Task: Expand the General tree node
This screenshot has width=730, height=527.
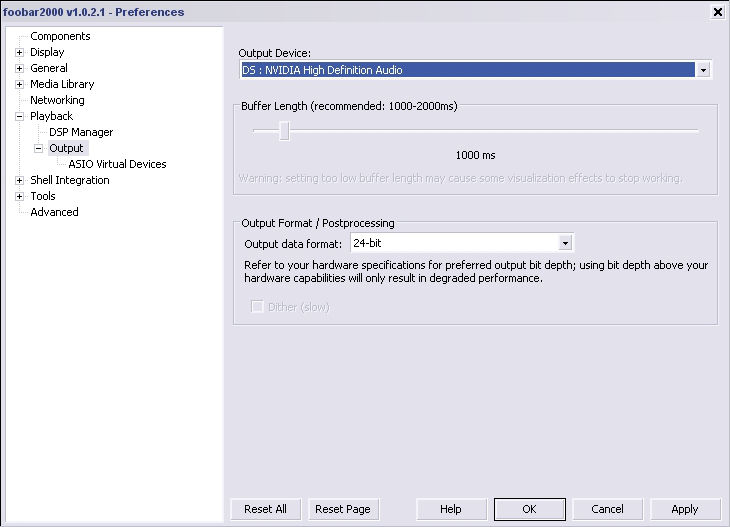Action: click(19, 68)
